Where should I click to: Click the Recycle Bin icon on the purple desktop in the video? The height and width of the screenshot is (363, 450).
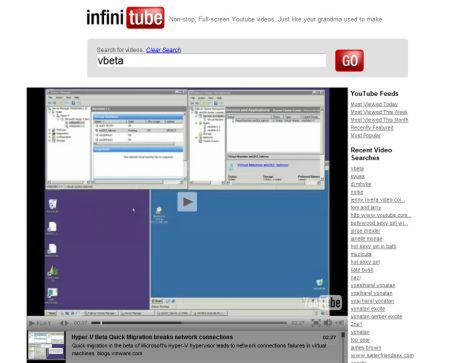[52, 205]
